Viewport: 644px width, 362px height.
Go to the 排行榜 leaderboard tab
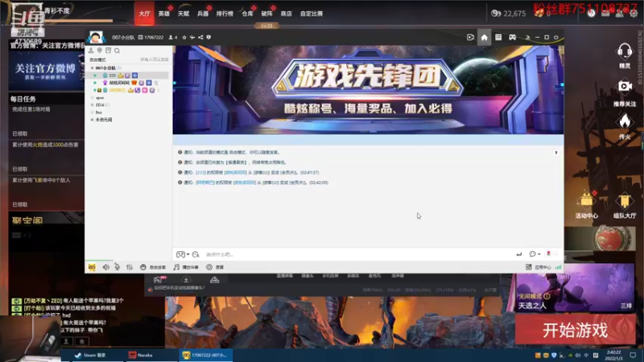(x=225, y=14)
